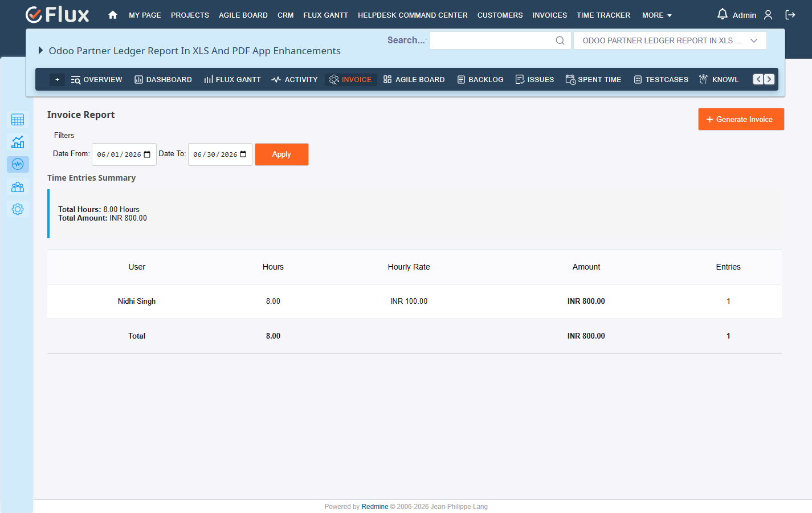Switch to the Activity tab
The image size is (812, 513).
pos(294,80)
